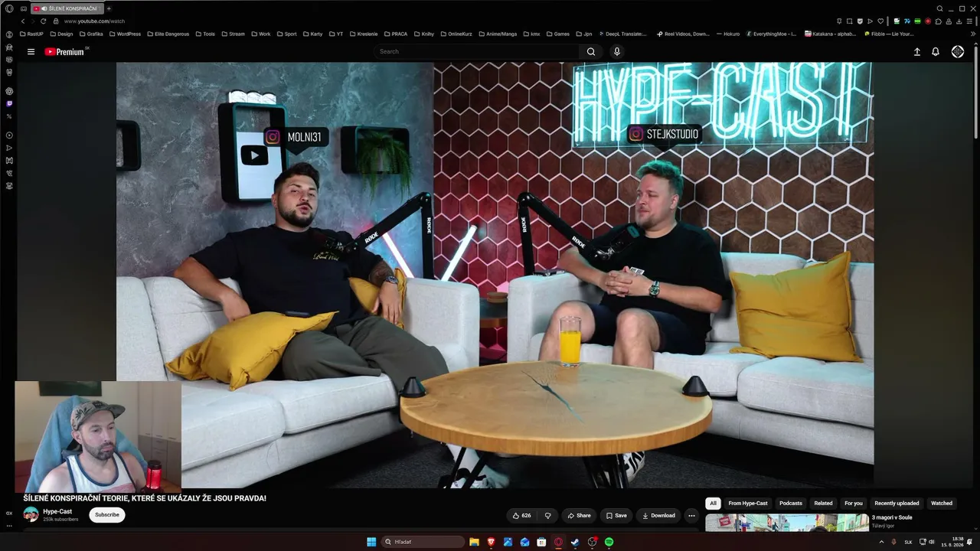Open the Opera GX main menu logo
The image size is (980, 551).
pyautogui.click(x=9, y=8)
